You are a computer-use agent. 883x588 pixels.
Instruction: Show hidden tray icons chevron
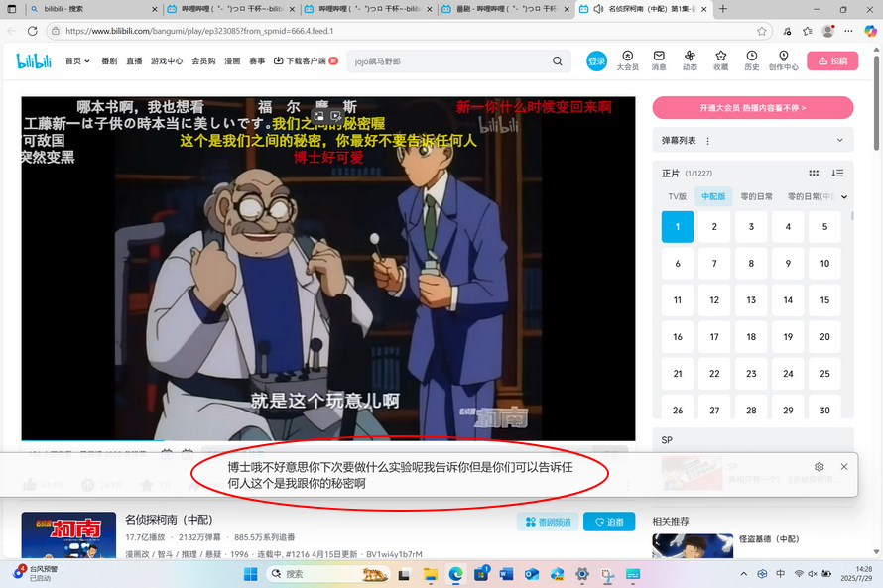[x=744, y=574]
